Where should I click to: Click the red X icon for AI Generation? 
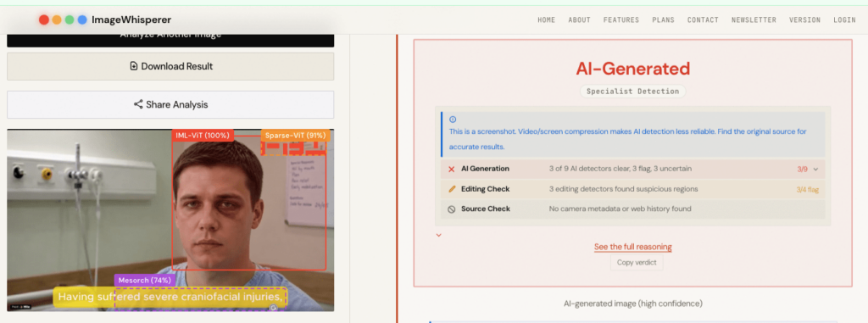tap(451, 169)
